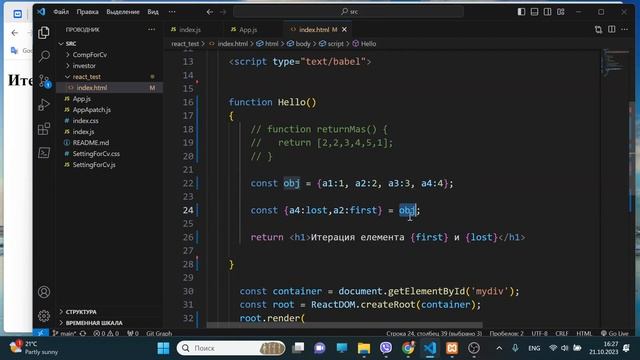640x360 pixels.
Task: Expand the ВРЕМЕННАЯ ШКАЛА timeline section
Action: point(94,323)
